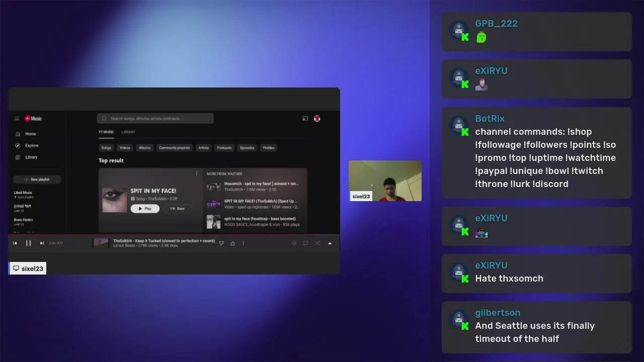Open top result card more options menu

[x=197, y=173]
